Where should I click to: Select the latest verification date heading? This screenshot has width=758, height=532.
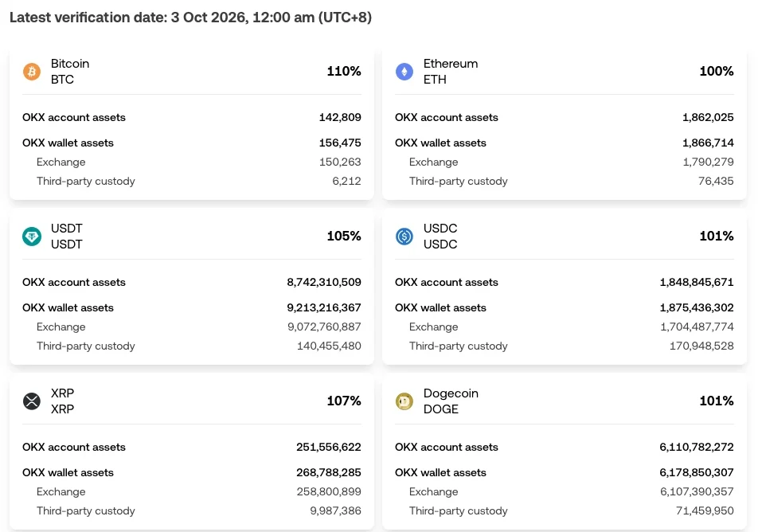click(x=190, y=18)
